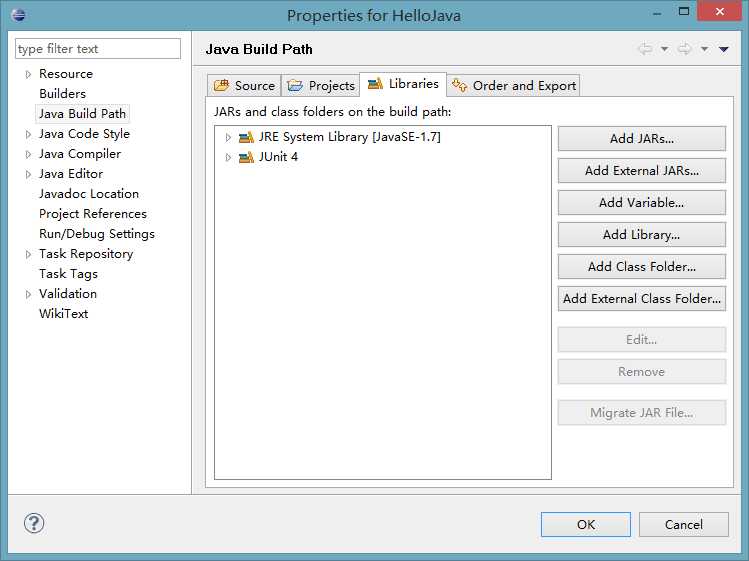Select Task Tags in tree
The width and height of the screenshot is (749, 561).
(x=68, y=274)
